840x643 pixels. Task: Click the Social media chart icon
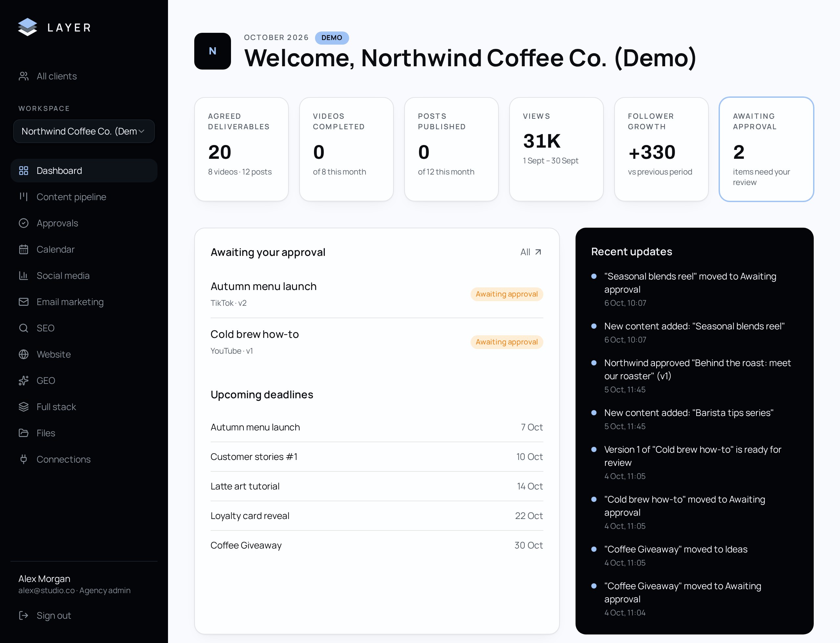[x=24, y=276]
